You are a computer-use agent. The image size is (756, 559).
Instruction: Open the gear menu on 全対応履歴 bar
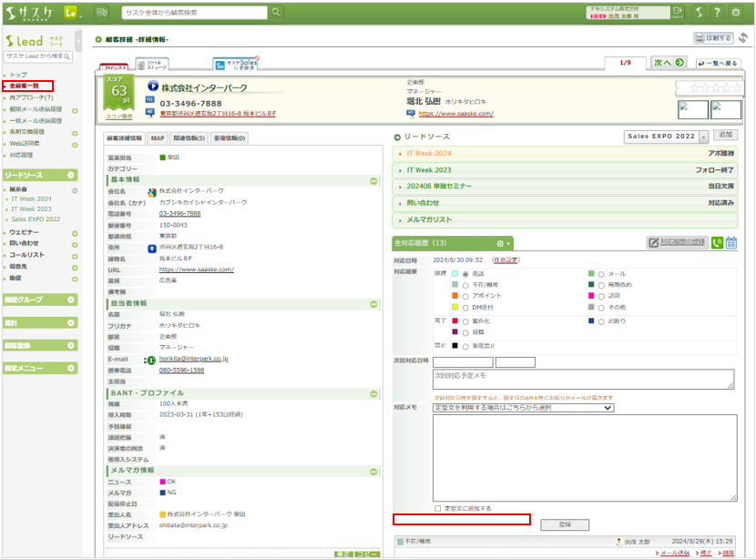point(503,243)
